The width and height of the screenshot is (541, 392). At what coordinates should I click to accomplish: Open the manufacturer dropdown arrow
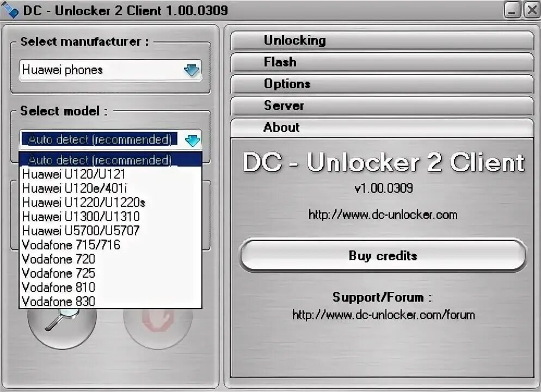pos(192,70)
